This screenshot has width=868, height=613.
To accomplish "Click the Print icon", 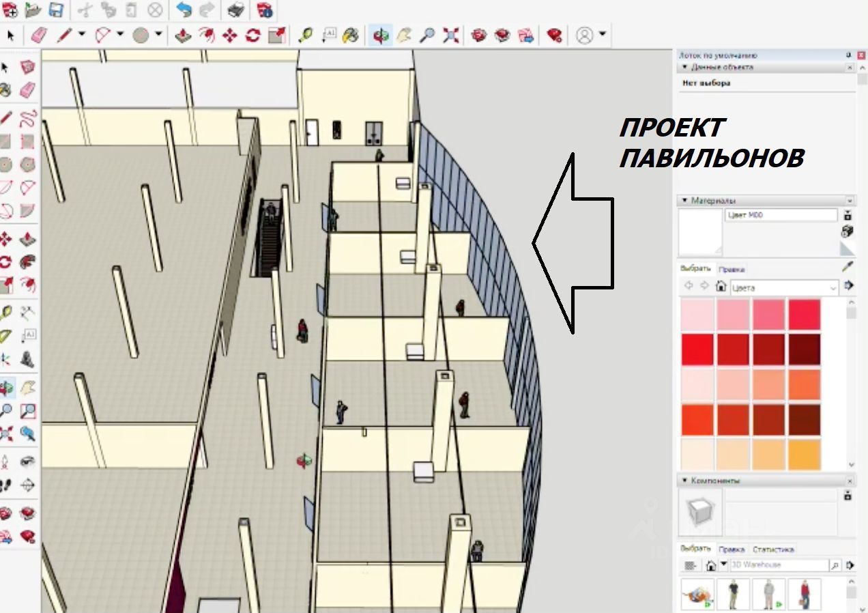I will (235, 10).
